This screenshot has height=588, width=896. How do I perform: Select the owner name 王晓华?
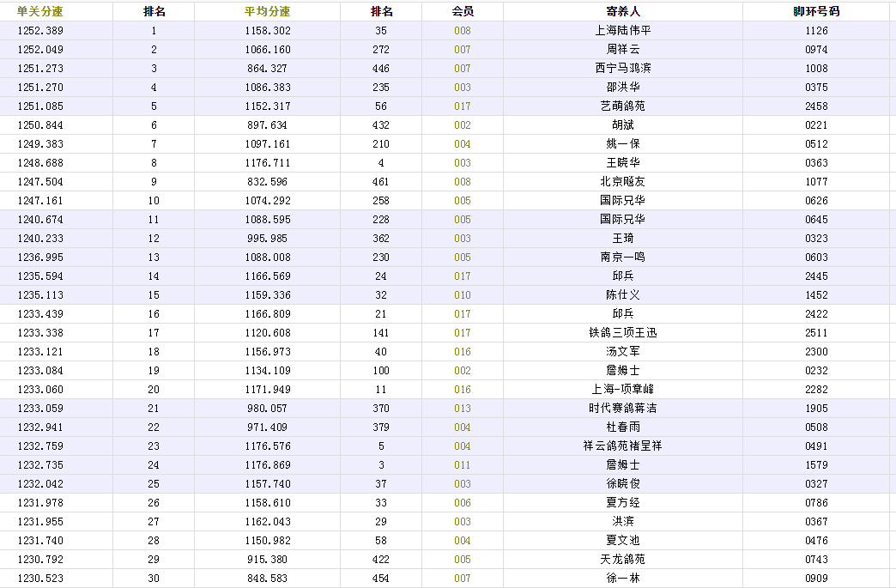(x=623, y=163)
